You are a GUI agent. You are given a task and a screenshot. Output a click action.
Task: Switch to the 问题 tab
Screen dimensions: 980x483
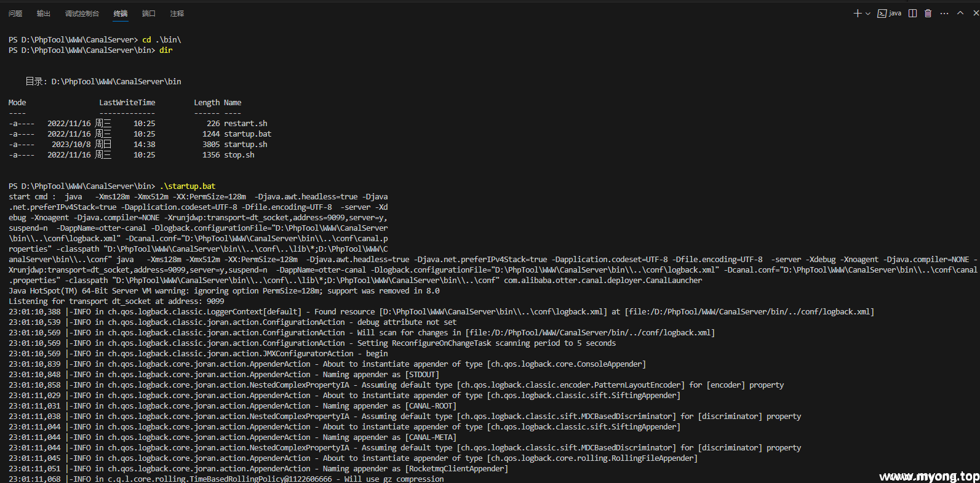[15, 13]
